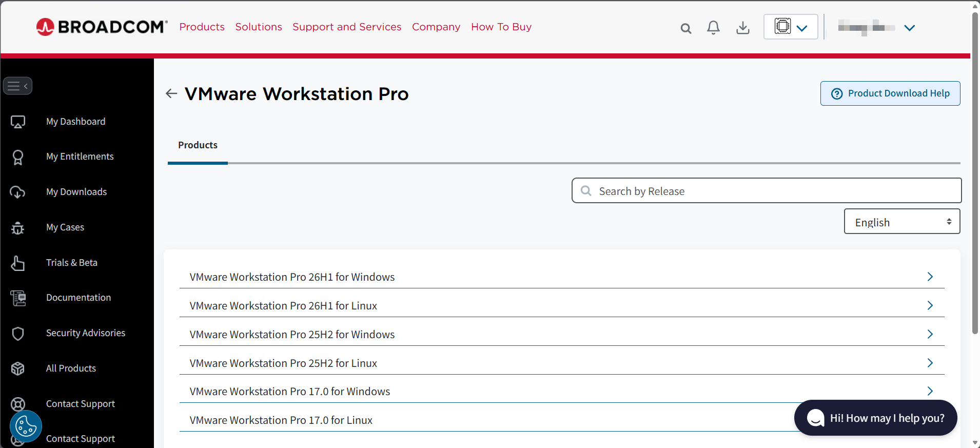Open the Company menu
Image resolution: width=980 pixels, height=448 pixels.
click(436, 27)
